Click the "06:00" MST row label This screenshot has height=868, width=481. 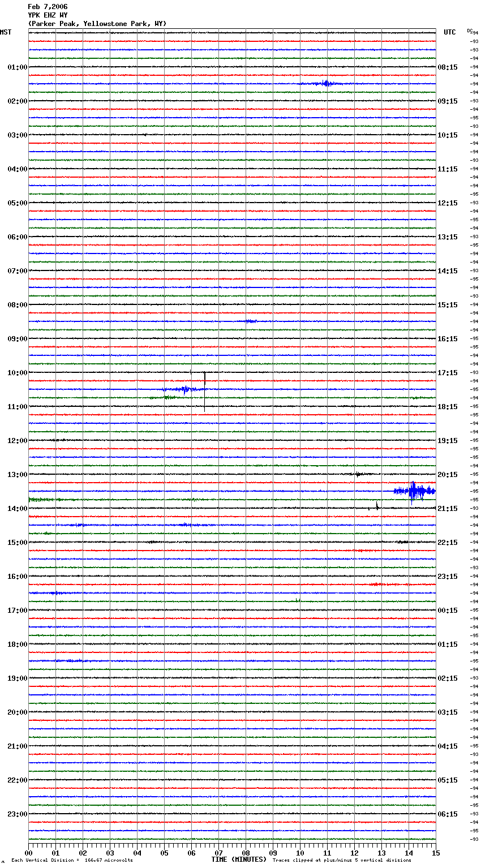click(18, 237)
